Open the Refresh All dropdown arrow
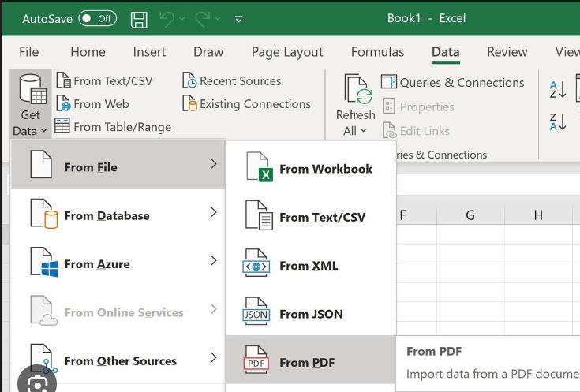Viewport: 580px width, 392px height. click(x=363, y=130)
